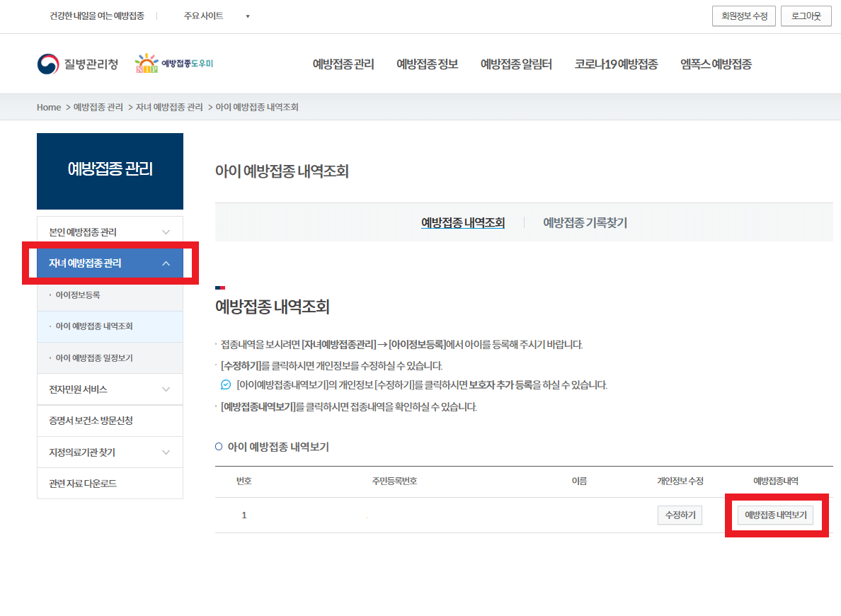This screenshot has width=841, height=616.
Task: Expand 전자민원 서비스 chevron
Action: coord(166,389)
